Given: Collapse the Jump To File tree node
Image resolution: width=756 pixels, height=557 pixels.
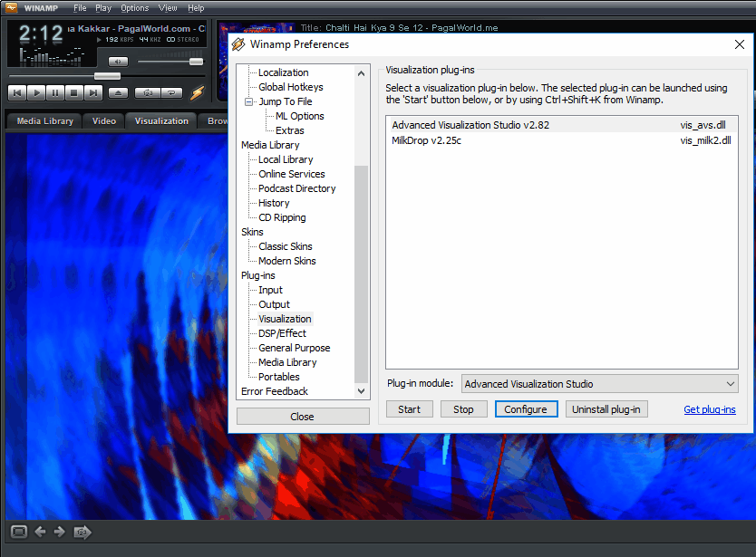Looking at the screenshot, I should pyautogui.click(x=248, y=101).
